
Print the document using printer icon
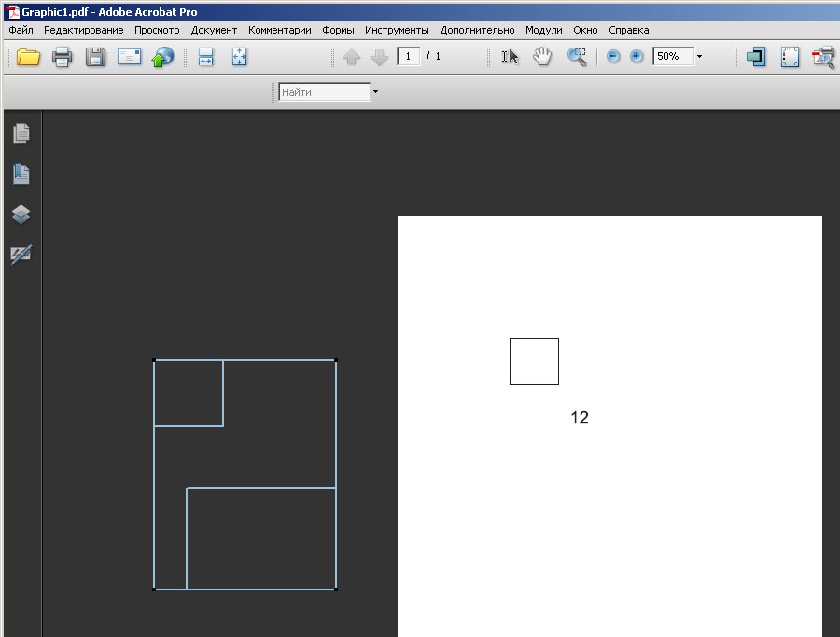click(63, 57)
